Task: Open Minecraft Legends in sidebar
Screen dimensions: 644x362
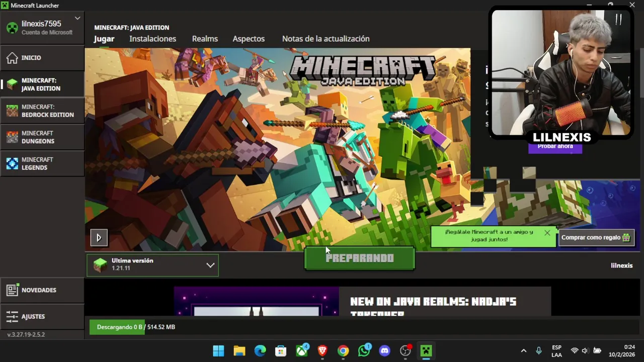Action: [x=42, y=163]
